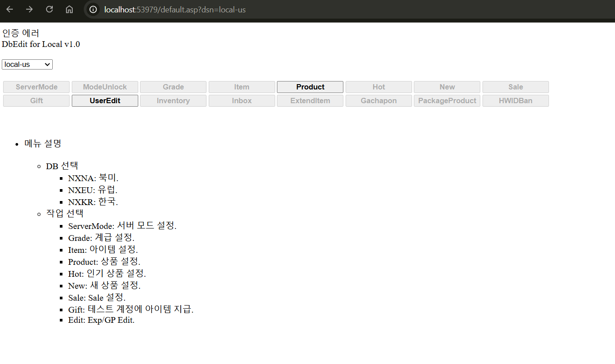Click the '작업 선택' list item
Screen dimensions: 615x364
coord(65,213)
